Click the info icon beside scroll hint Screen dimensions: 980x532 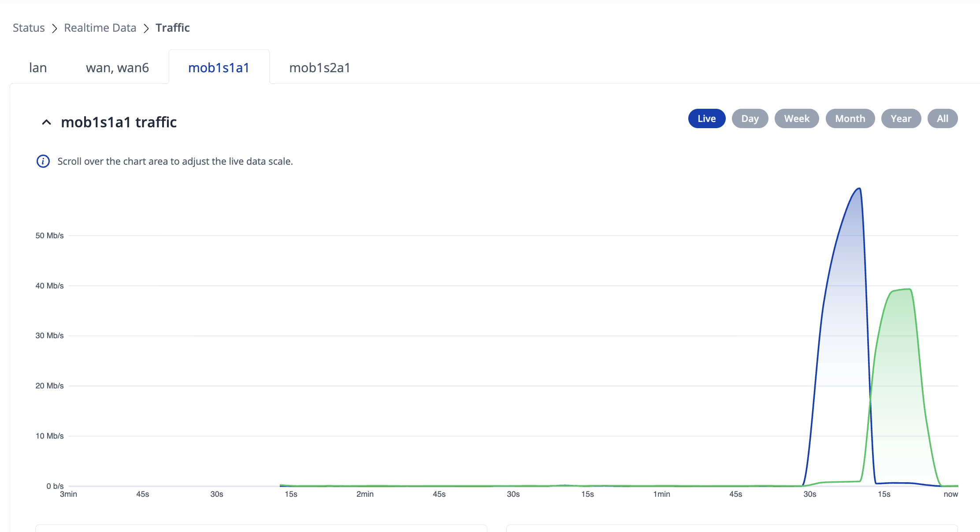point(43,161)
